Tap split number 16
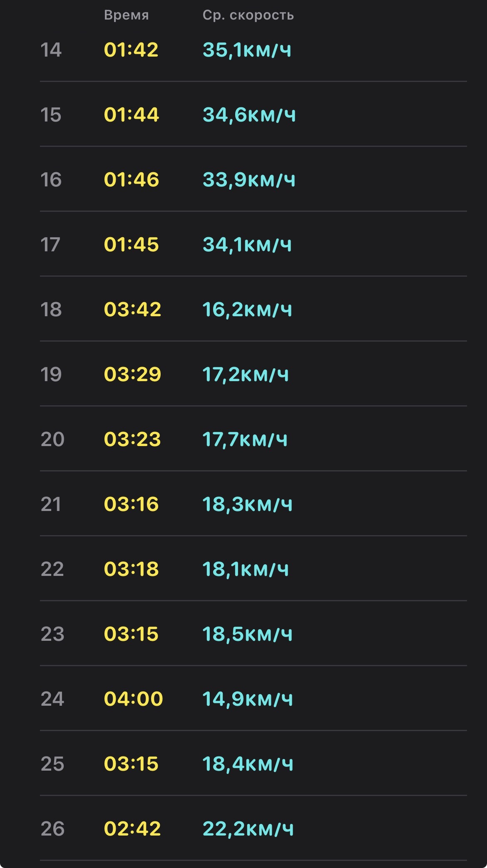Screen dimensions: 487x868 click(51, 180)
